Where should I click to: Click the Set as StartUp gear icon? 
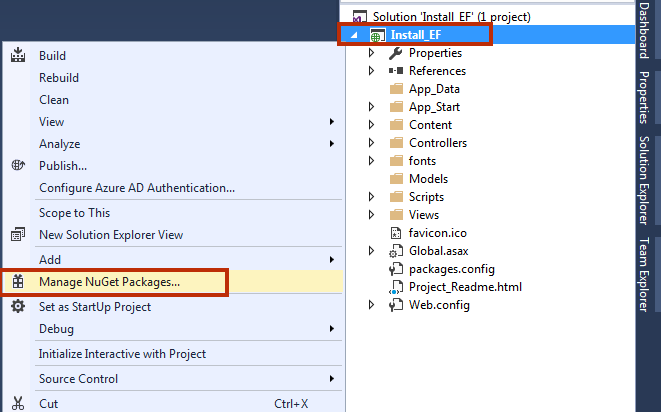tap(18, 306)
